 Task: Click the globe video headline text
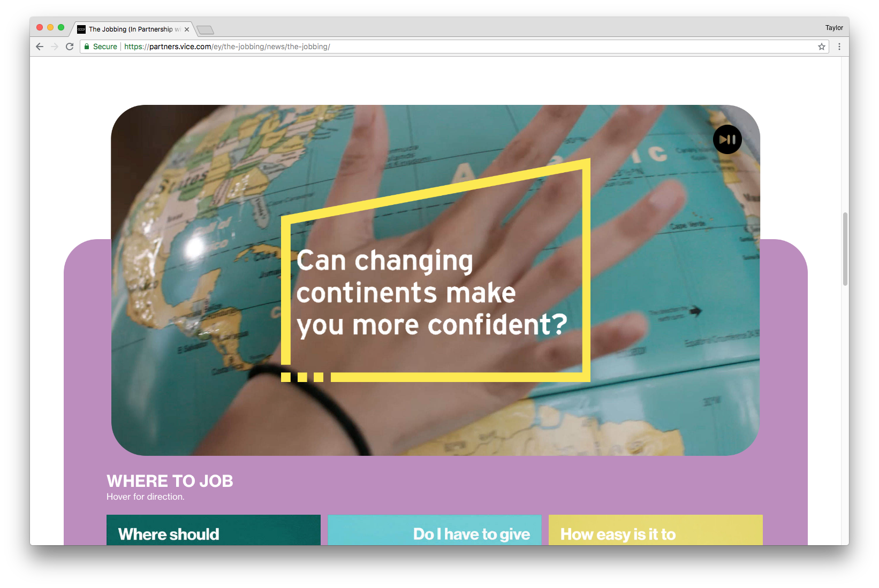pos(431,293)
